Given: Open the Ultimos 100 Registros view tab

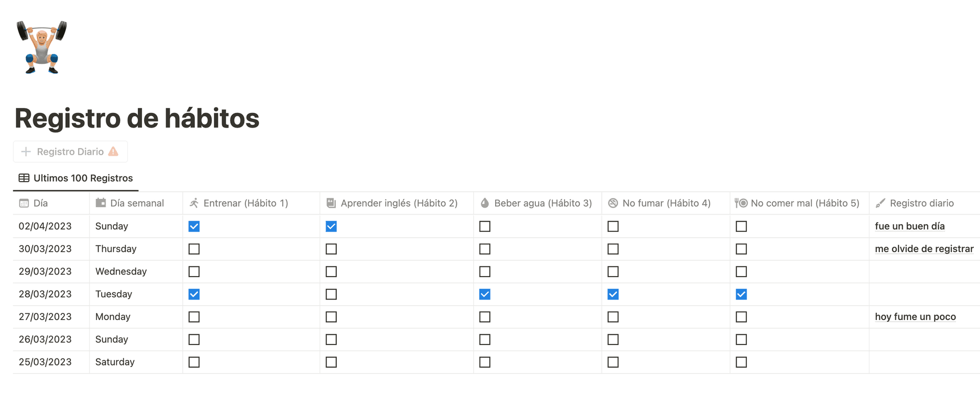Looking at the screenshot, I should coord(76,178).
